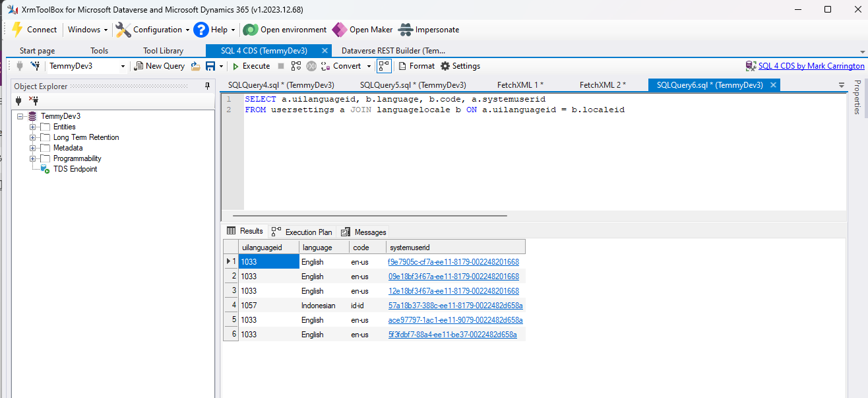Sort by uilanguageid column header
The height and width of the screenshot is (398, 868).
[x=268, y=248]
